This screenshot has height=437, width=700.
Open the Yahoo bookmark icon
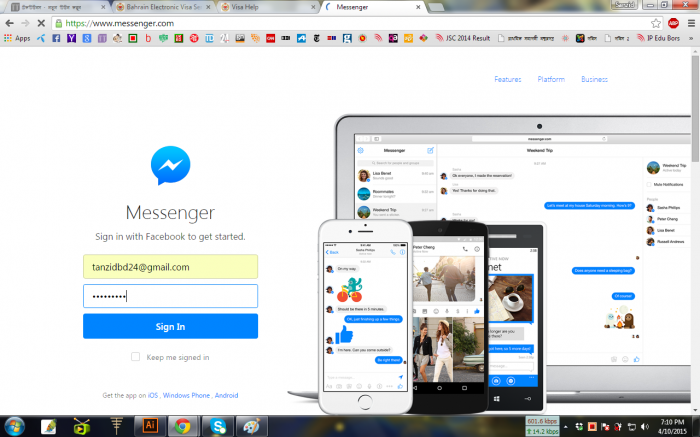(71, 38)
